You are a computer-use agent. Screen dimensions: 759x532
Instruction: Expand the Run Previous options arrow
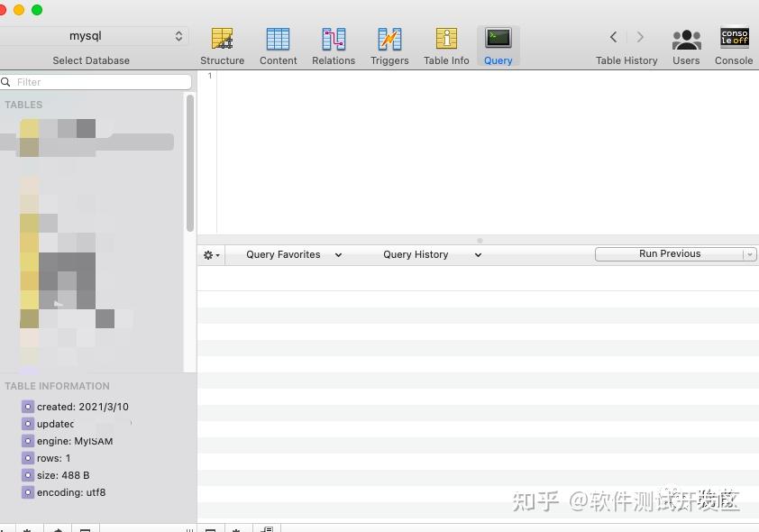click(749, 253)
